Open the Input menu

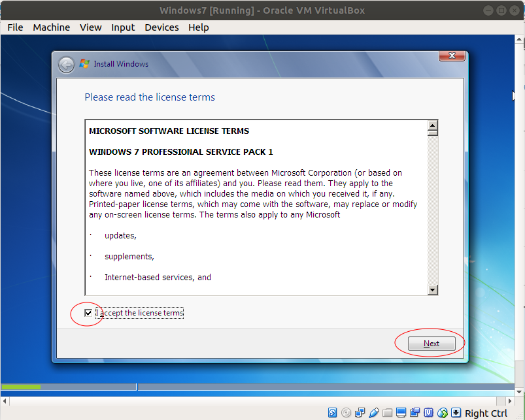coord(123,27)
